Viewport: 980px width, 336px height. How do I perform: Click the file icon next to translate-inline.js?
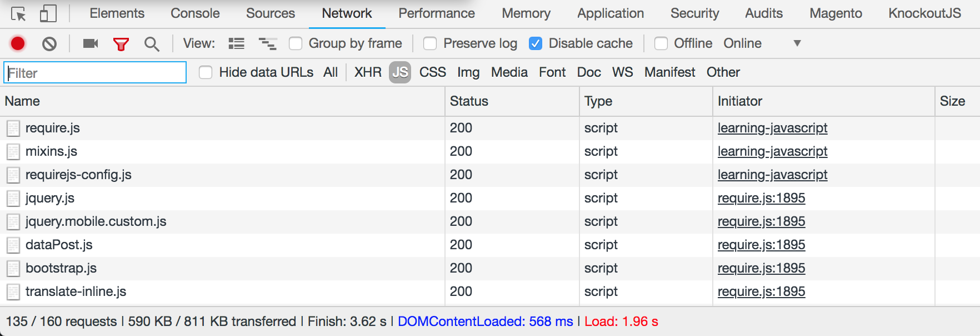13,292
